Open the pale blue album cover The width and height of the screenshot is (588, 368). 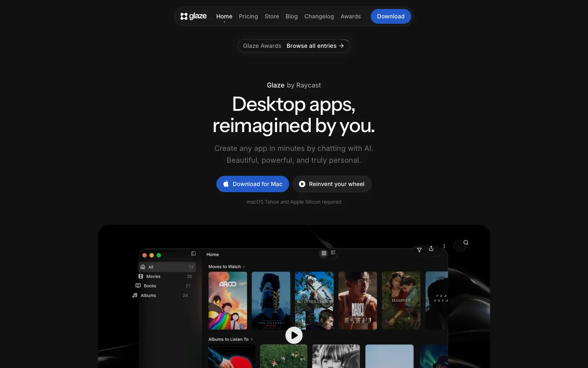(x=390, y=356)
